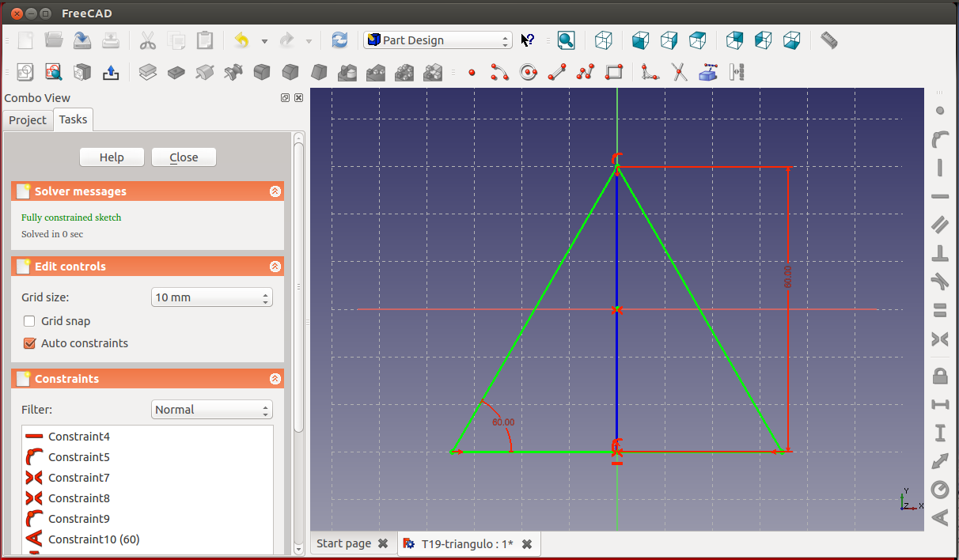Switch to the Project tab

point(28,120)
